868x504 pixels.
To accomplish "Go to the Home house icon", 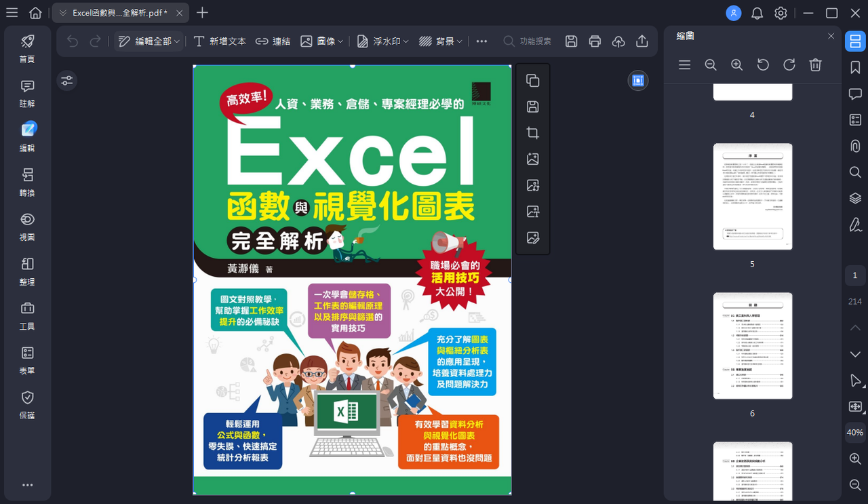I will (35, 13).
